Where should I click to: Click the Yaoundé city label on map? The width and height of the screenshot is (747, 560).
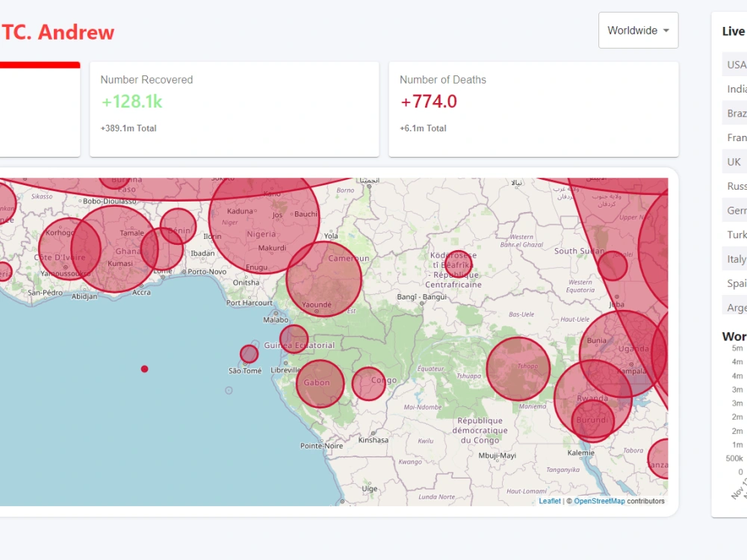point(316,305)
